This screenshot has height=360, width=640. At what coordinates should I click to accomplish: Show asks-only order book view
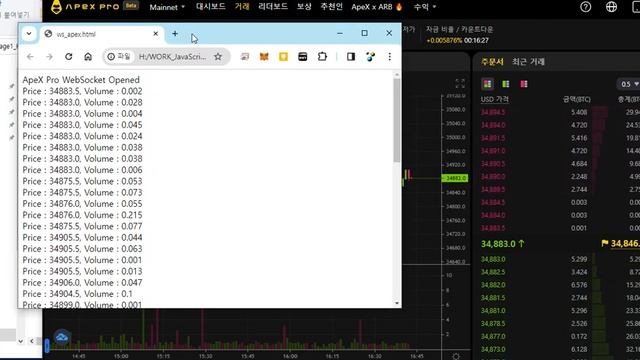point(524,84)
